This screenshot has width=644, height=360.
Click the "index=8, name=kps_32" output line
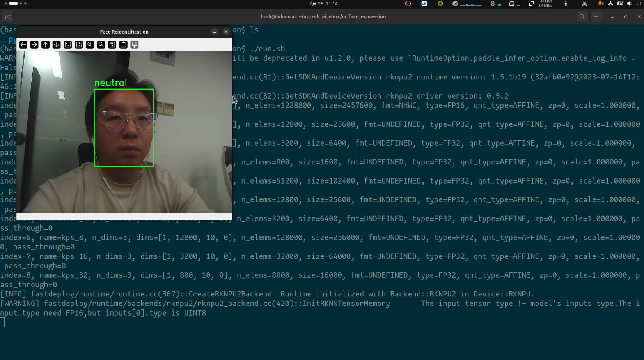coord(320,275)
